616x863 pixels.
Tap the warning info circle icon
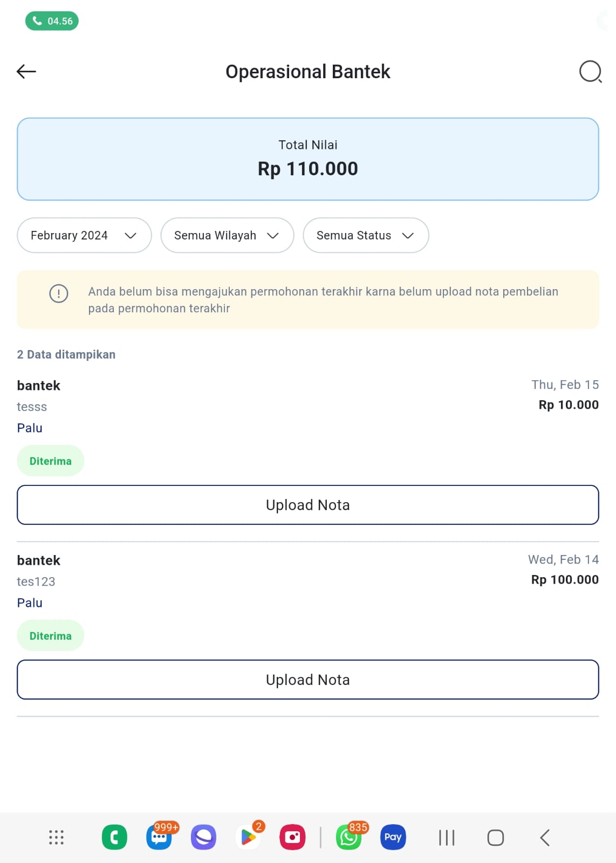pyautogui.click(x=59, y=294)
